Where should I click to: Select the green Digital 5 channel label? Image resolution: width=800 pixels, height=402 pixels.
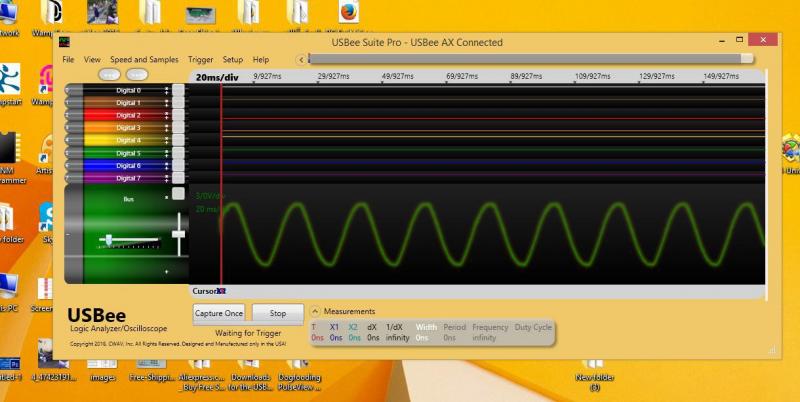pos(128,153)
